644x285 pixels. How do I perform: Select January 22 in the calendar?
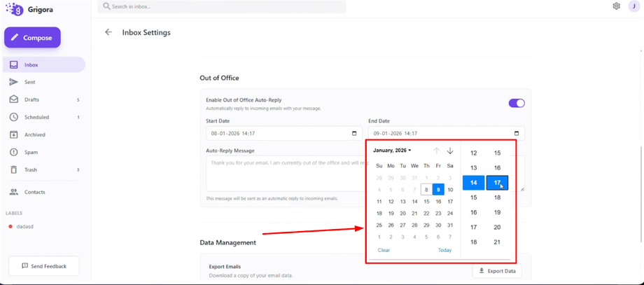(x=427, y=214)
